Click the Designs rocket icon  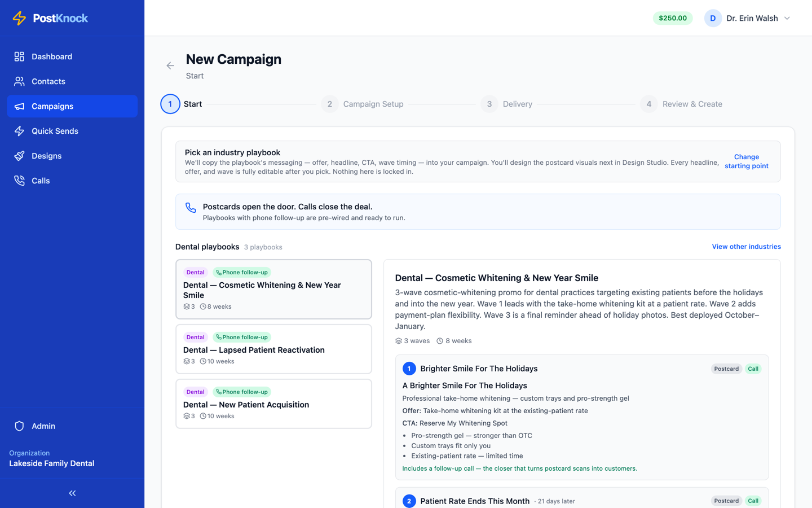pos(19,156)
